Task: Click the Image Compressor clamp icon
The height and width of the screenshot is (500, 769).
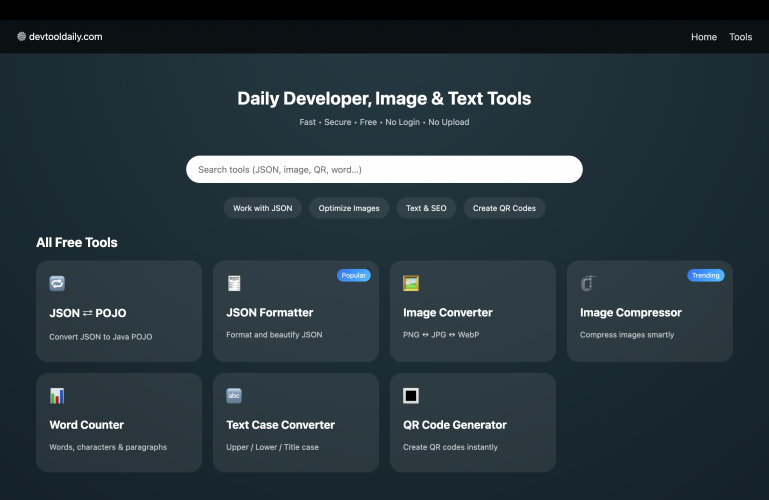Action: (588, 283)
